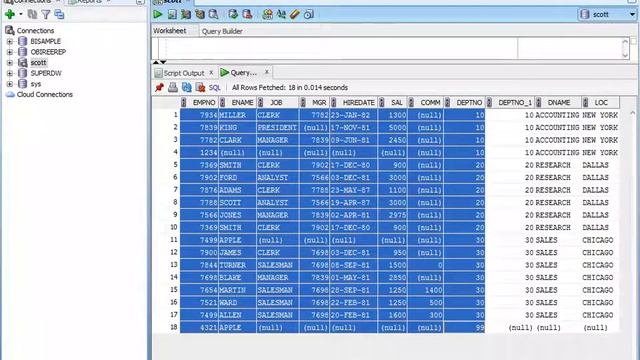Select the sys connection
The width and height of the screenshot is (640, 360).
36,84
